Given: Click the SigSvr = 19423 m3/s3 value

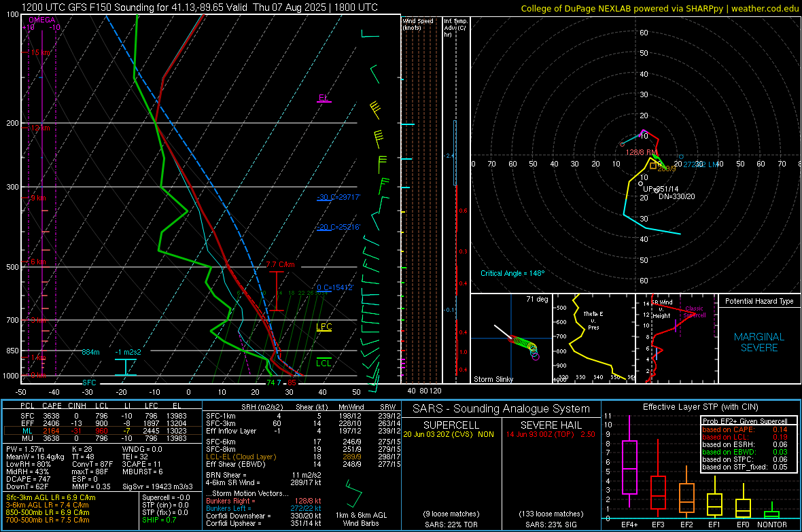Looking at the screenshot, I should pyautogui.click(x=158, y=486).
